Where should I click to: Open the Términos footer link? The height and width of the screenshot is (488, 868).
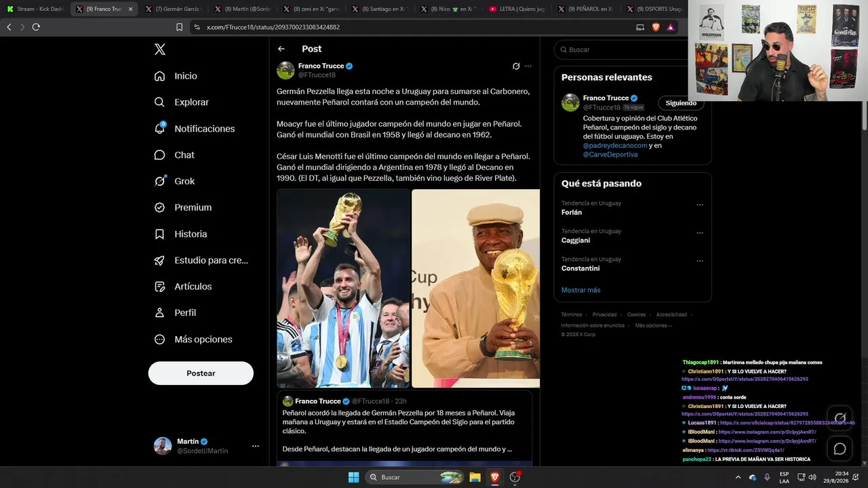click(x=572, y=314)
